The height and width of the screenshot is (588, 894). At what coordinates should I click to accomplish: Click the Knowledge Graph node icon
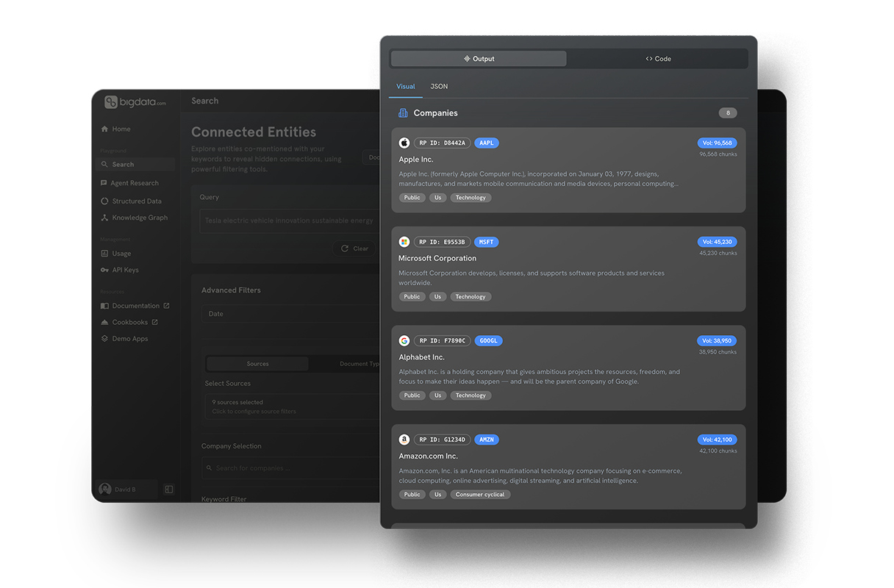[x=104, y=218]
